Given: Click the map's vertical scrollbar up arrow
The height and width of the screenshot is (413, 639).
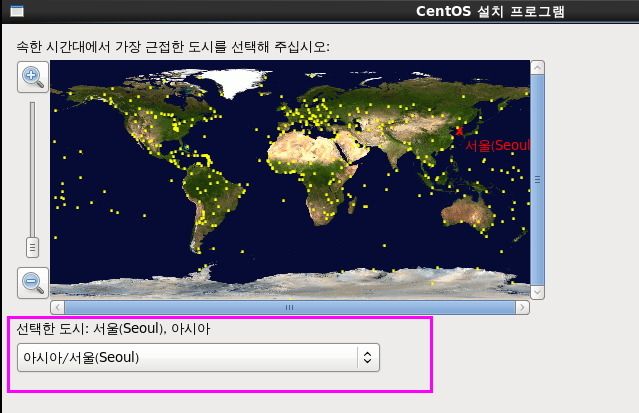Looking at the screenshot, I should coord(538,67).
